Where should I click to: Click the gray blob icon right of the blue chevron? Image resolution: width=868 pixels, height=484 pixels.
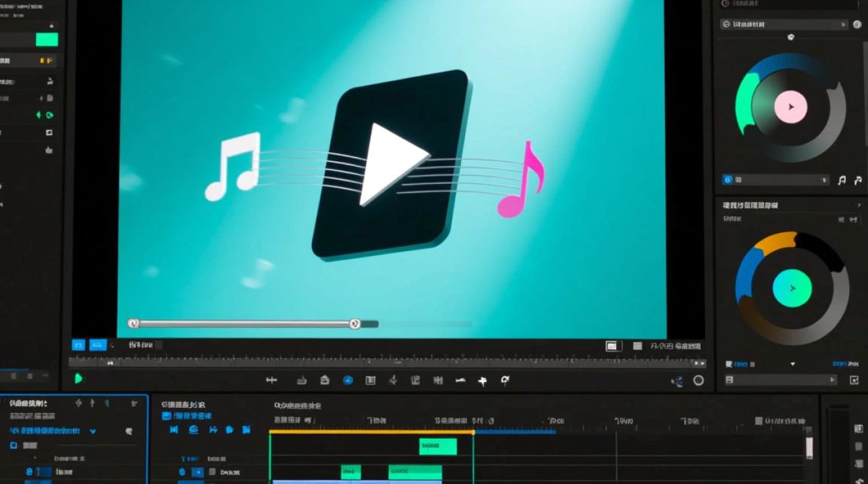(129, 431)
